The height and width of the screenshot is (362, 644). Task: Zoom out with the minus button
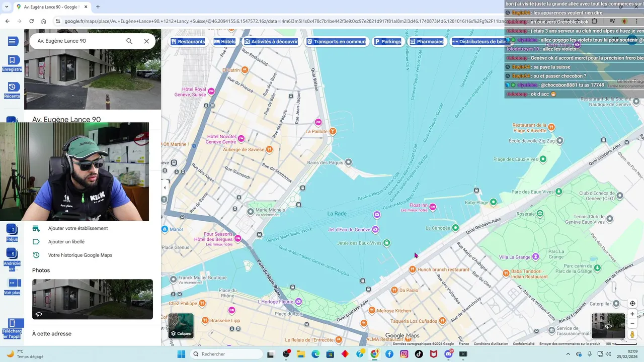(x=632, y=323)
